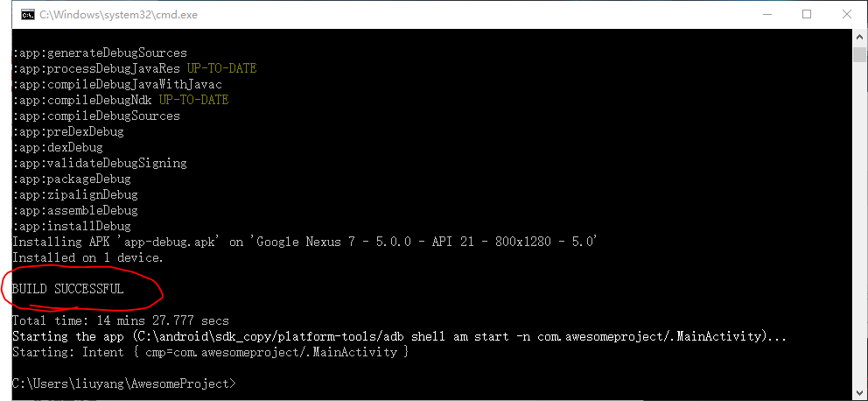The image size is (868, 401).
Task: Click the :app:generateDebugSources line
Action: [x=100, y=53]
